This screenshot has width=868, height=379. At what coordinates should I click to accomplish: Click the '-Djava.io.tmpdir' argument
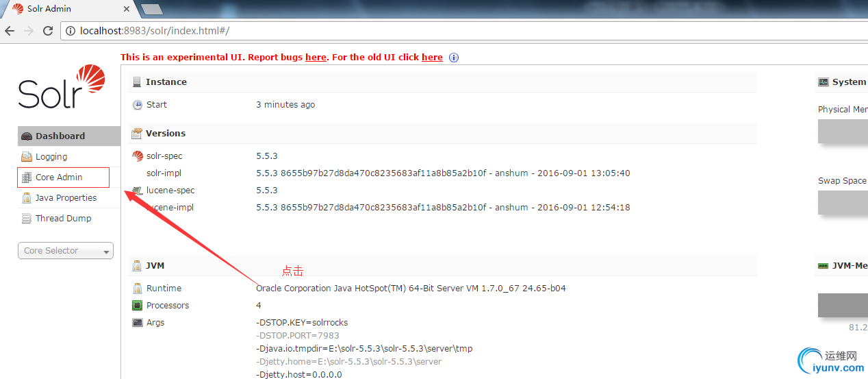tap(364, 349)
